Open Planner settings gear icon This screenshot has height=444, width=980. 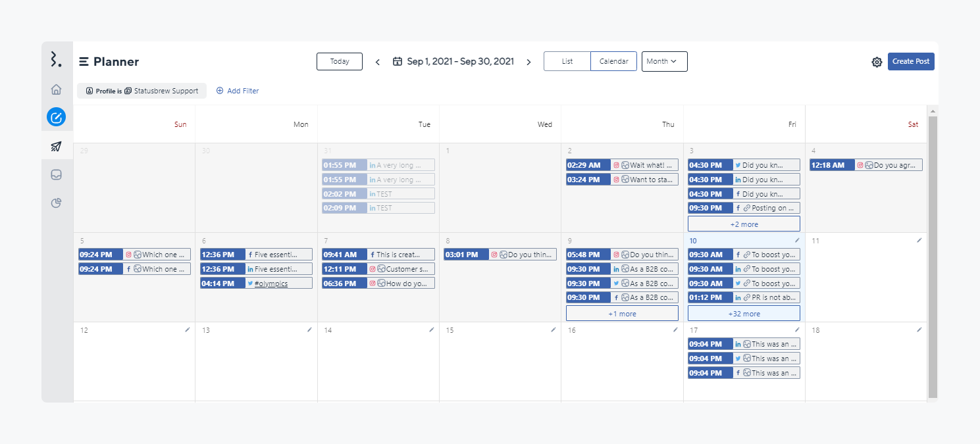[x=877, y=62]
